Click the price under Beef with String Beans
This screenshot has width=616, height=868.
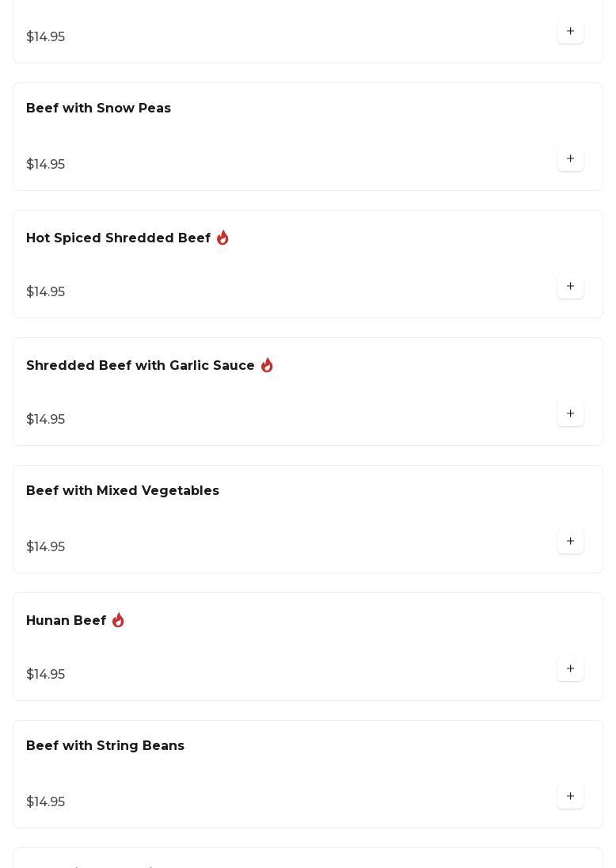(46, 802)
